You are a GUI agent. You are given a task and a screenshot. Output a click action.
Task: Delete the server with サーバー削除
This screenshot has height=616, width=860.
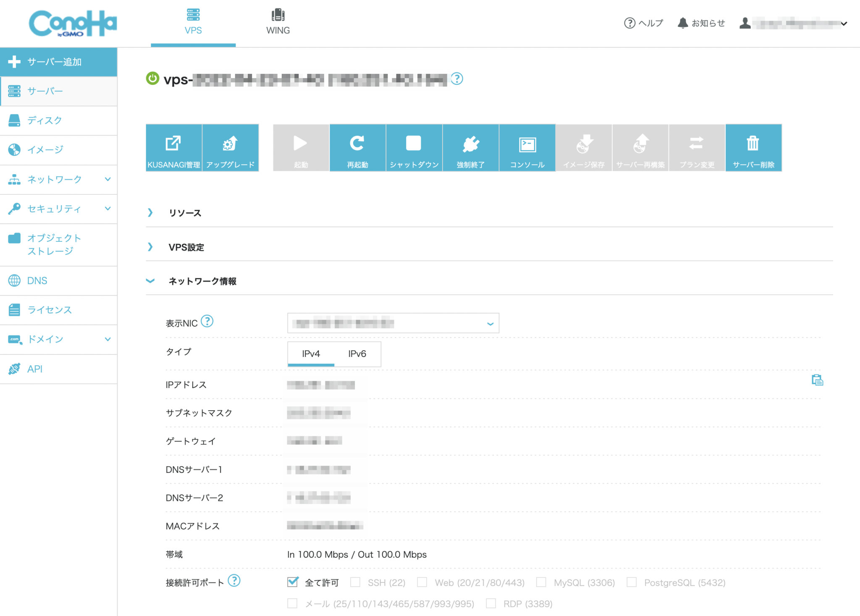753,147
